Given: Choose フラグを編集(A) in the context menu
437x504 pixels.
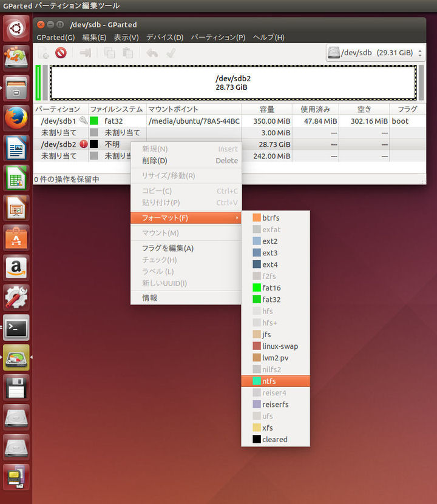Looking at the screenshot, I should (186, 248).
